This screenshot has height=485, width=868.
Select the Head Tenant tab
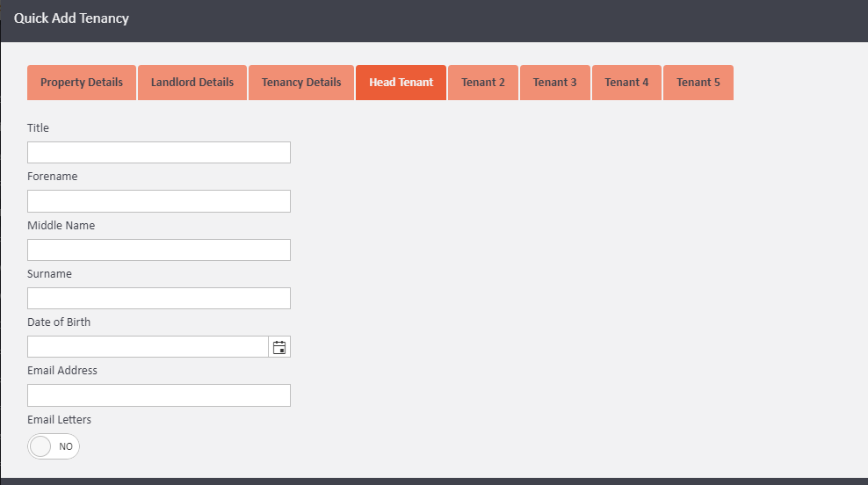pos(401,83)
